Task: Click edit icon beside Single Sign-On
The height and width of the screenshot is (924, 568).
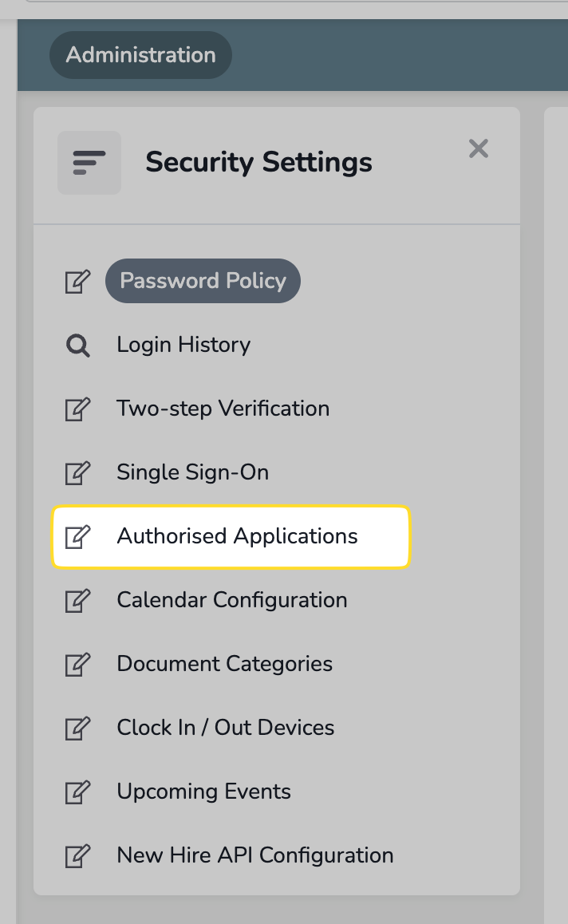Action: click(77, 472)
